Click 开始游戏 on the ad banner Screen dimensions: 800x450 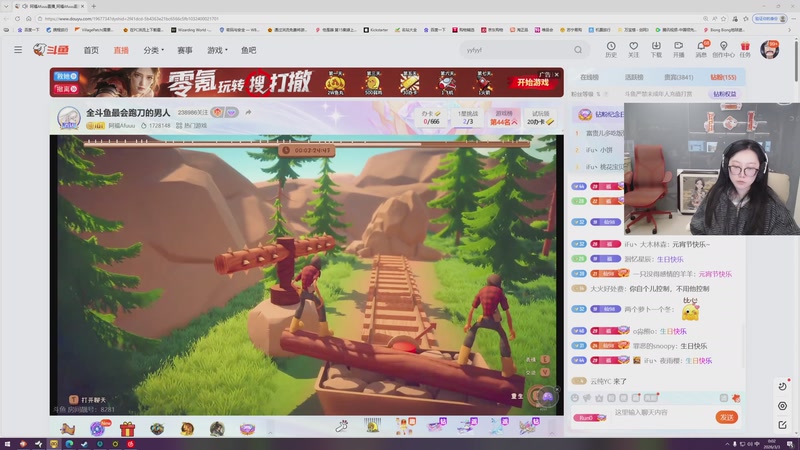(x=533, y=82)
